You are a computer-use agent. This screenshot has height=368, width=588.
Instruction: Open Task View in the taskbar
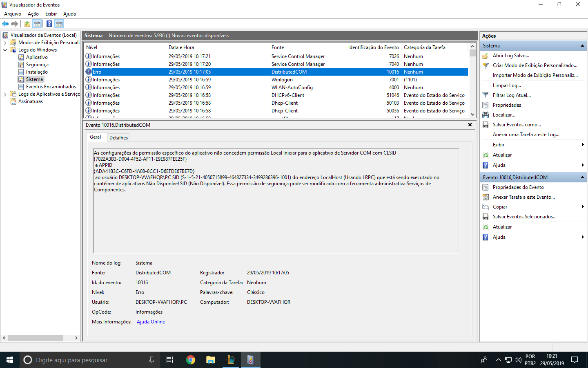(170, 360)
